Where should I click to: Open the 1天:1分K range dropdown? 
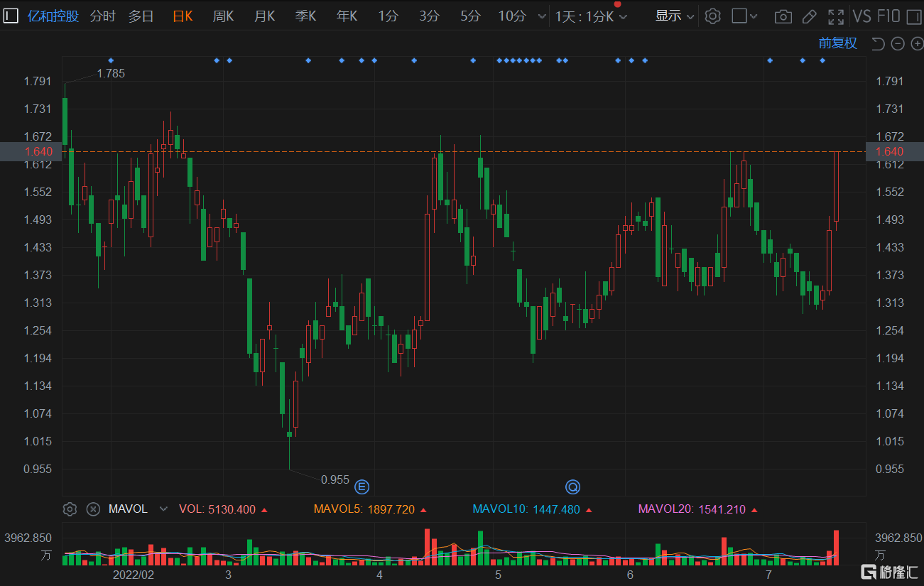coord(591,16)
